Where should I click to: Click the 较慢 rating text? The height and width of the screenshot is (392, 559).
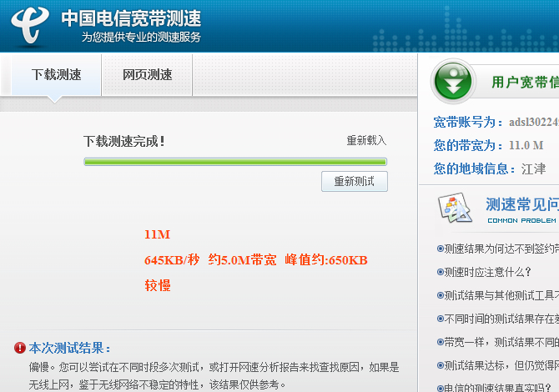coord(158,285)
